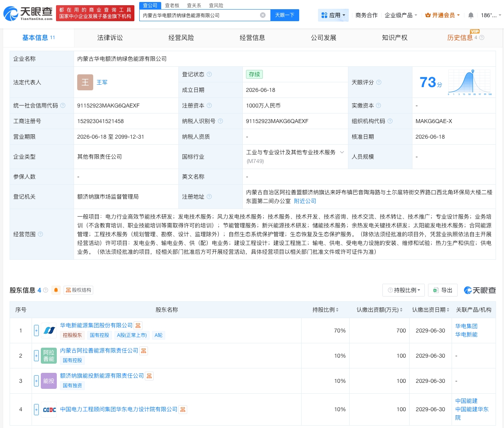This screenshot has width=504, height=428.
Task: Open the 持股比例 filter dropdown
Action: click(404, 290)
